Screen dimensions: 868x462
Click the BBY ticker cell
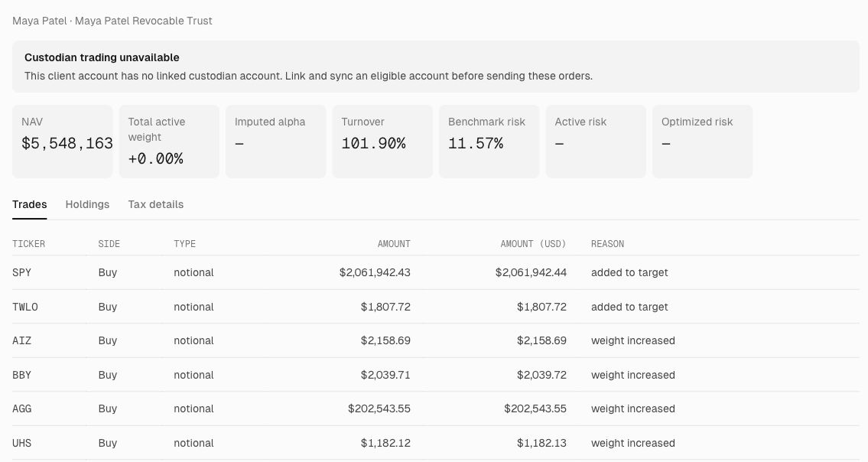tap(21, 375)
